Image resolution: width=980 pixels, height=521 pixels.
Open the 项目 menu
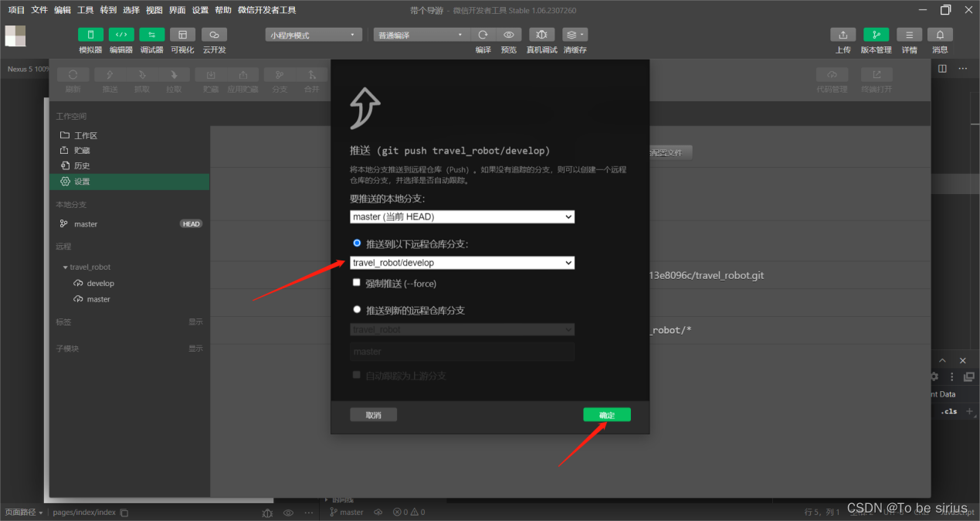[16, 10]
